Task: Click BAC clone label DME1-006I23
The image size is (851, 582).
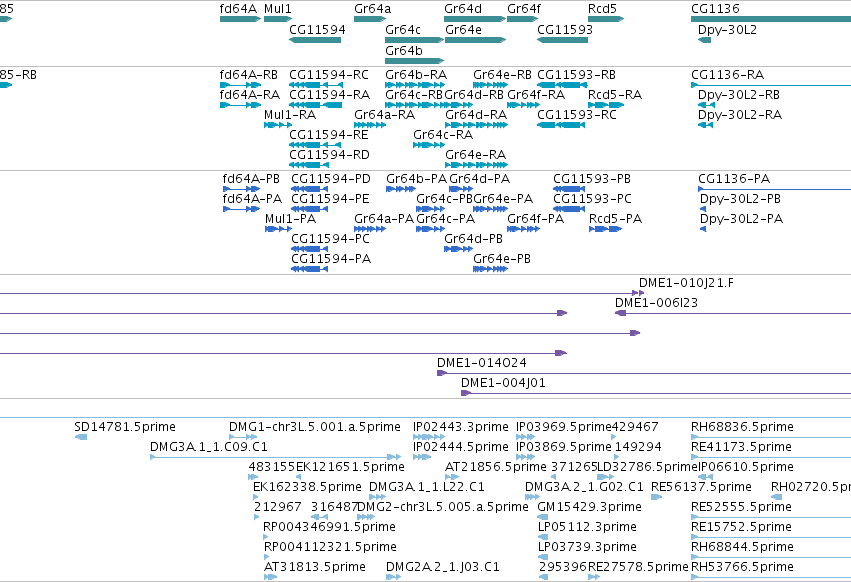Action: point(656,303)
